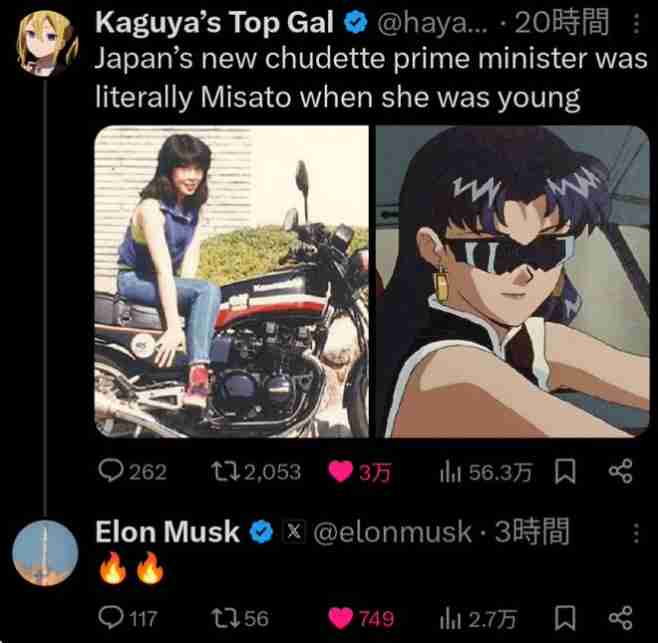
Task: Share the Kaguya's Top Gal tweet
Action: pos(621,471)
